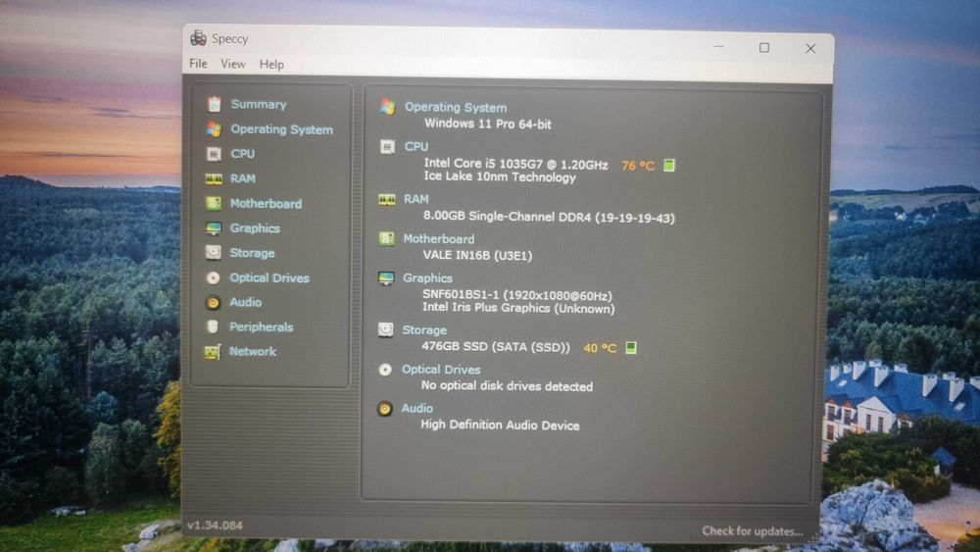The image size is (980, 552).
Task: Click Windows flag icon in summary panel
Action: point(387,107)
